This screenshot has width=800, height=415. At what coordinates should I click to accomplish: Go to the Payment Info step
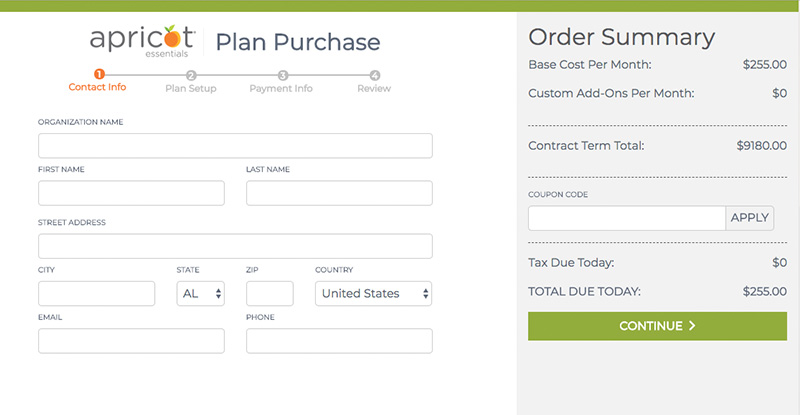(281, 88)
